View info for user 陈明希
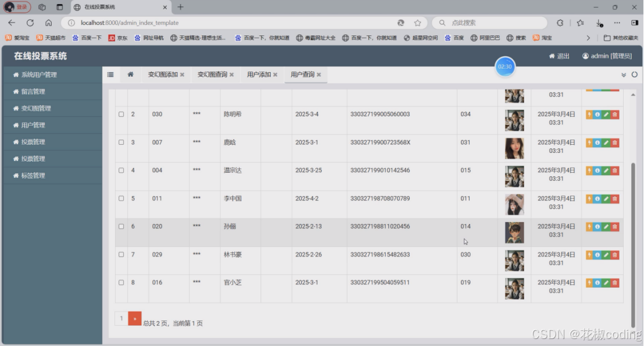 tap(598, 115)
